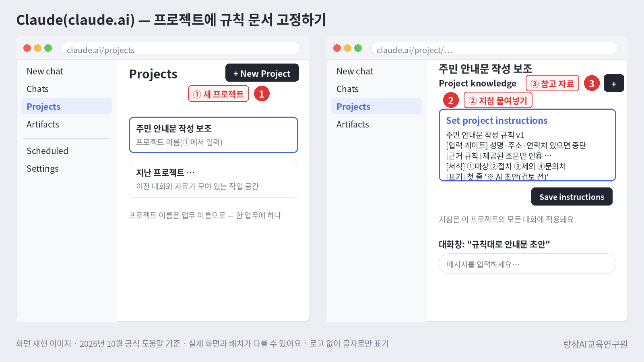
Task: Click the red close dot of right window
Action: coord(337,48)
